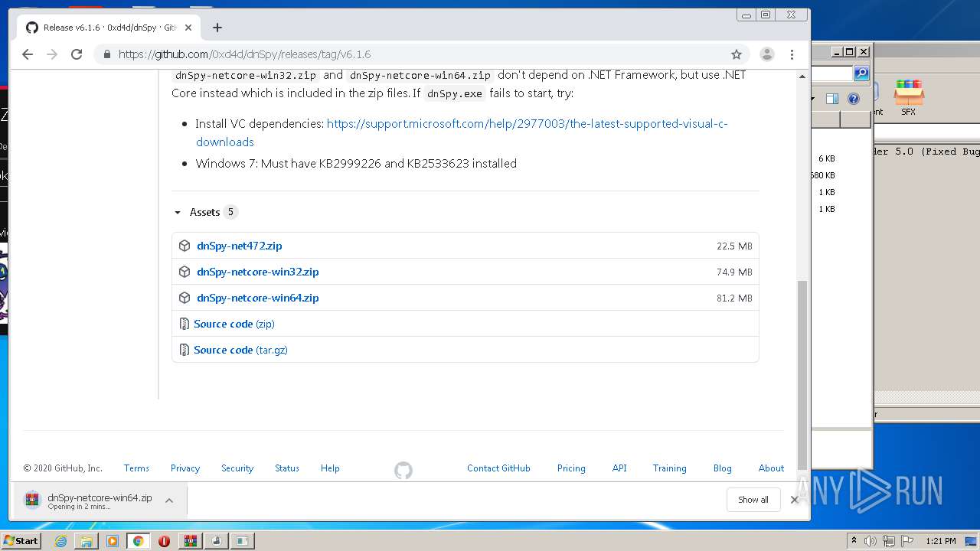Open Opera browser from the taskbar
Screen dimensions: 980x551
coord(164,541)
